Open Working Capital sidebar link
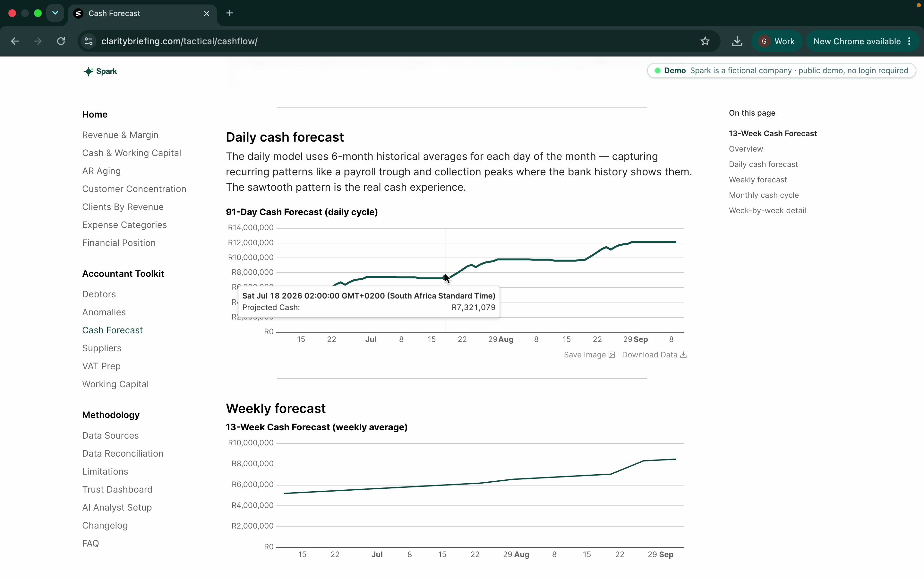 [115, 384]
